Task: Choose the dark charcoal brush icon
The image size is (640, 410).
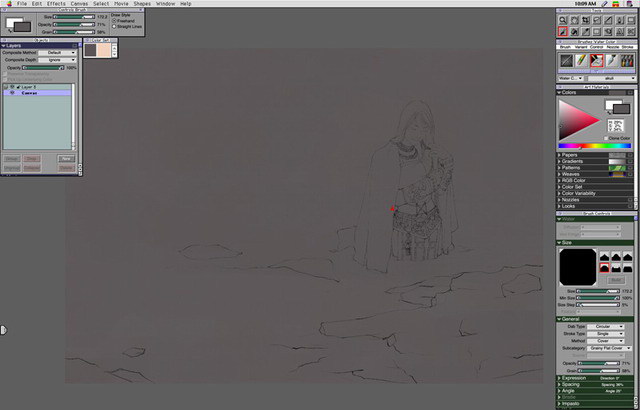Action: tap(566, 61)
